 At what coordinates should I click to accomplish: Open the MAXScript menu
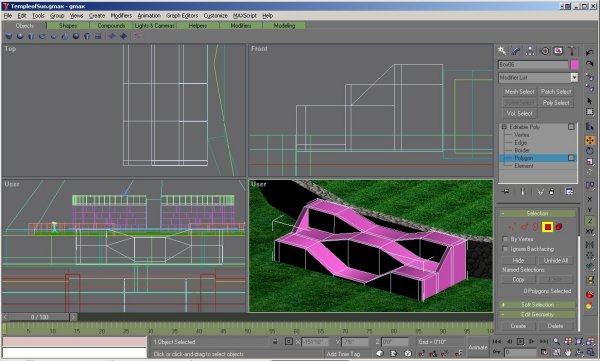245,16
